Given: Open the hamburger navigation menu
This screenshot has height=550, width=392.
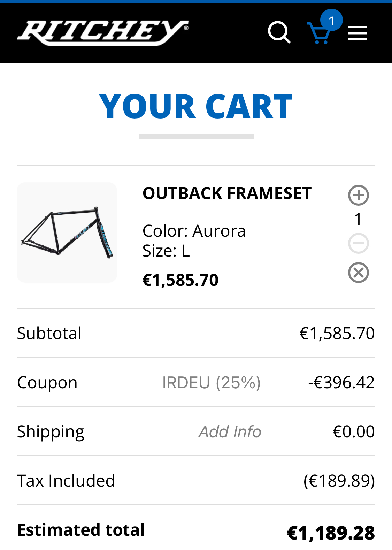Looking at the screenshot, I should coord(358,33).
